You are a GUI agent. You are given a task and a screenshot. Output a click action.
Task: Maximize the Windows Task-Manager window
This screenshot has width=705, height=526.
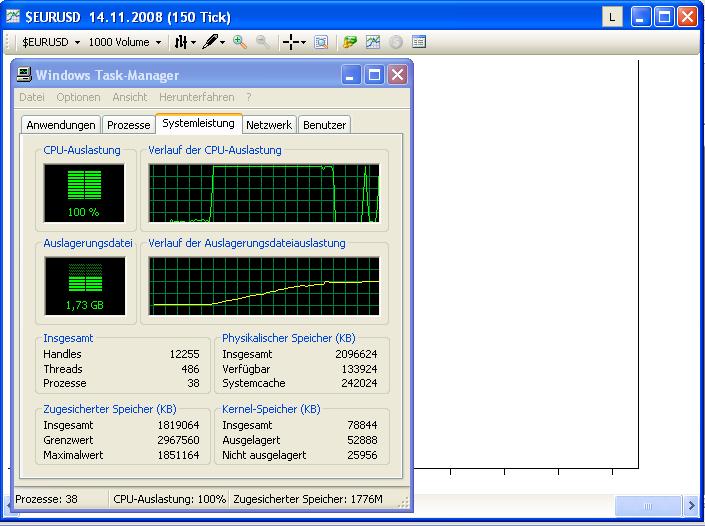click(374, 75)
